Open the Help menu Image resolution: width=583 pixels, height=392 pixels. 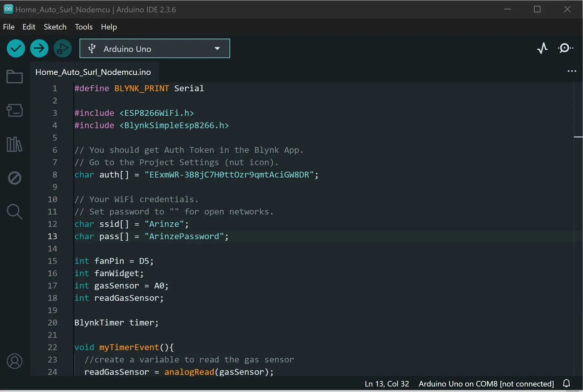[109, 27]
